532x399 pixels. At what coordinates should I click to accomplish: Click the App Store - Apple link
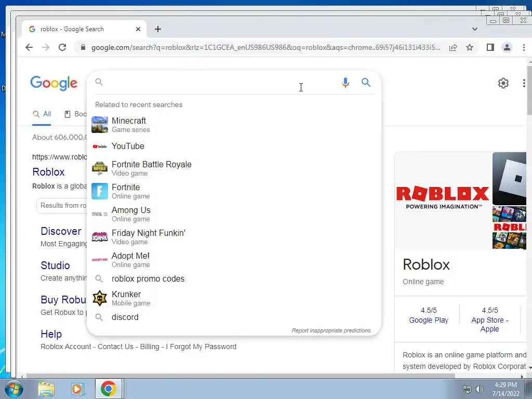click(489, 325)
